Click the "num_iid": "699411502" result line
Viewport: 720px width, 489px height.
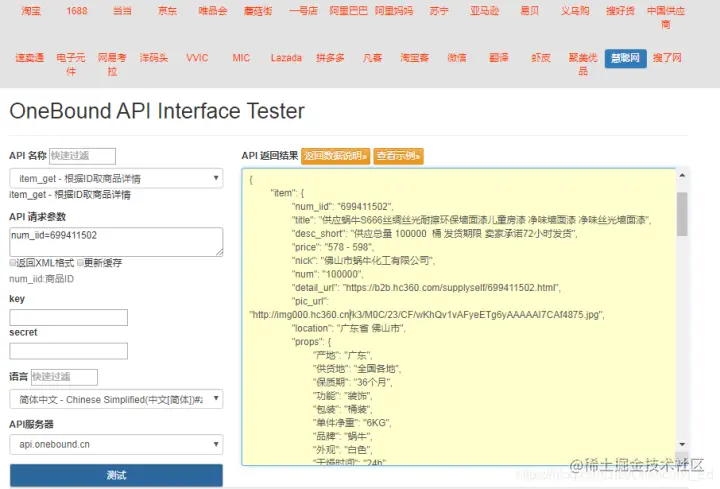(x=343, y=207)
